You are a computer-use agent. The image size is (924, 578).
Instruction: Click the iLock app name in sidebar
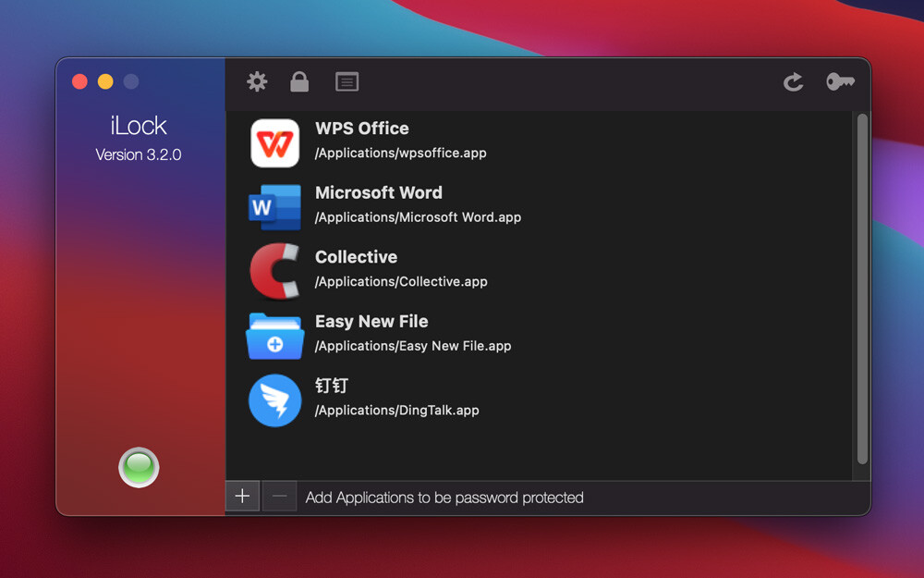pos(139,125)
